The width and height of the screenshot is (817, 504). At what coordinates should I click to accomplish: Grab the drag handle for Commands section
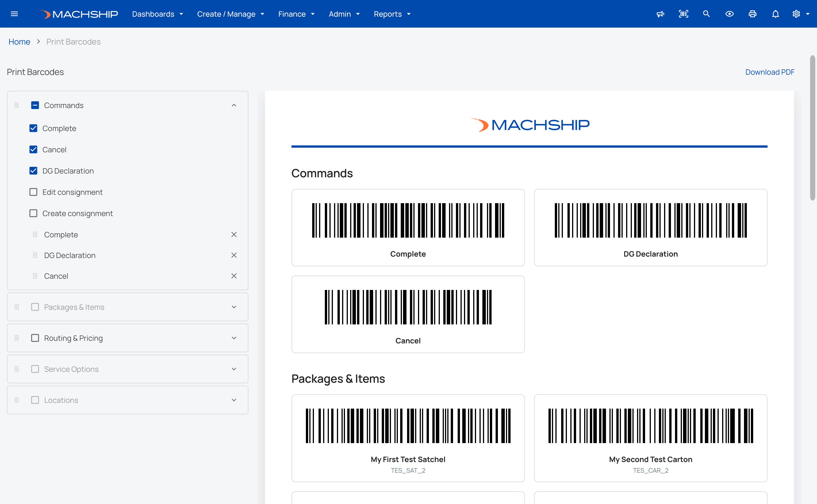coord(17,105)
